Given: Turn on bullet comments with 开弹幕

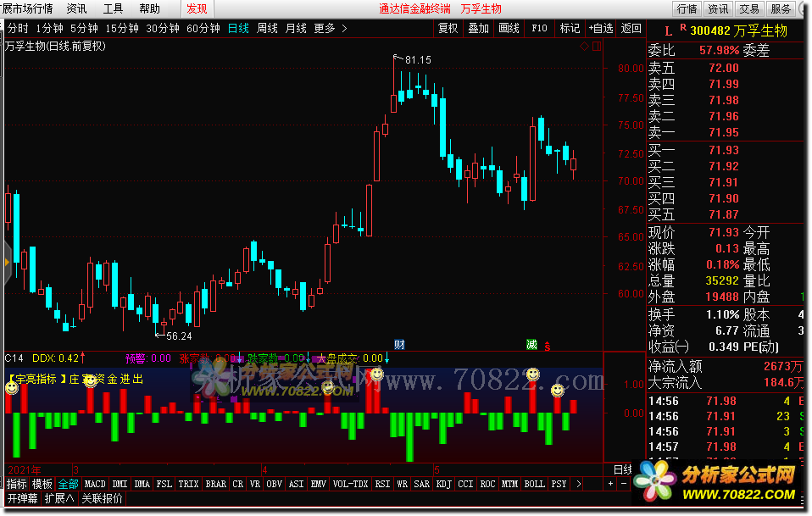Looking at the screenshot, I should pyautogui.click(x=23, y=499).
